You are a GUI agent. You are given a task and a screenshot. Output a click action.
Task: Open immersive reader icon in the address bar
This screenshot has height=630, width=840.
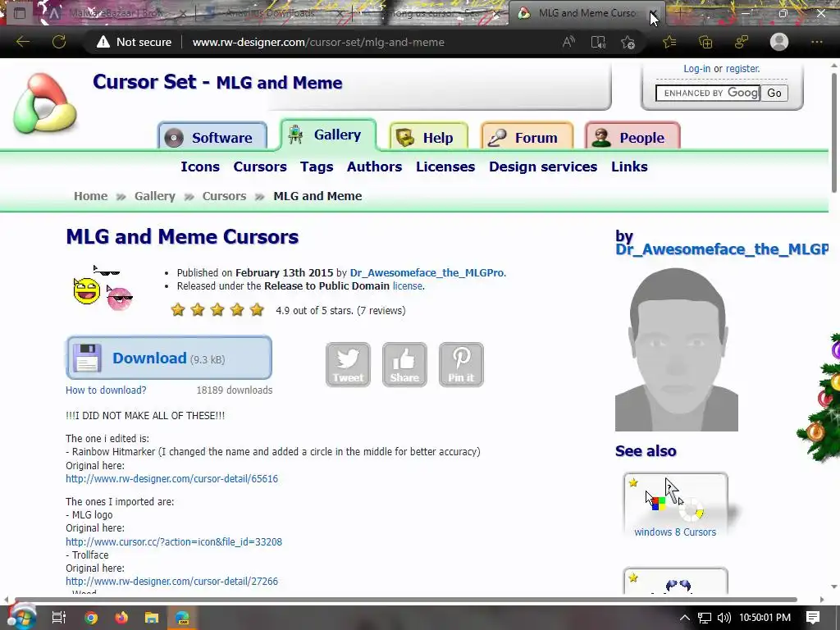[598, 42]
